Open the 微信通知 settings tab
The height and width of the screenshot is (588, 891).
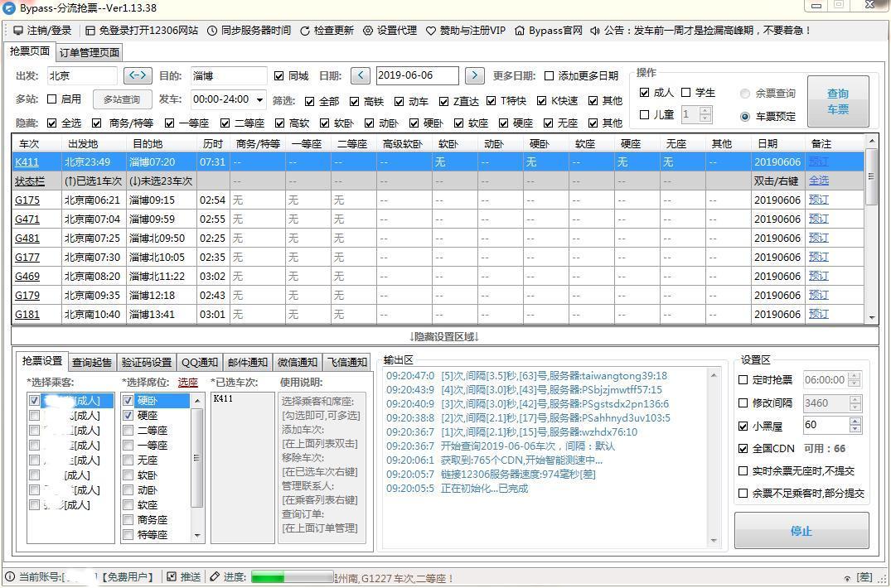pos(297,362)
